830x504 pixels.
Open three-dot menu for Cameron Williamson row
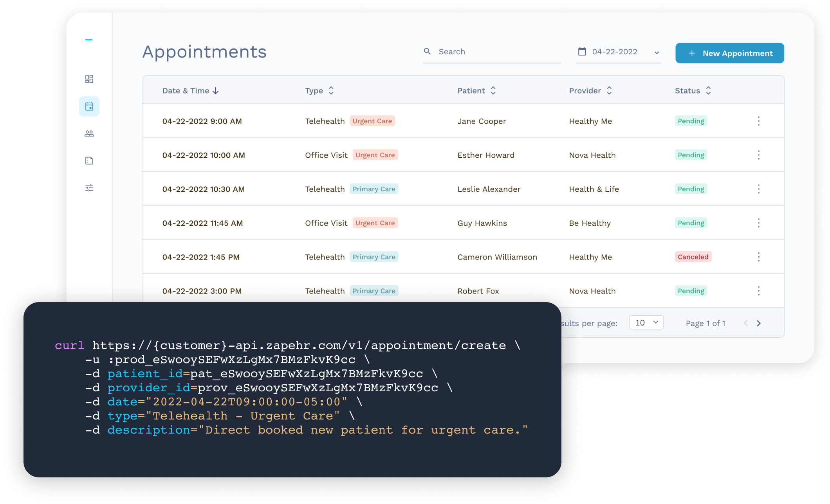point(758,257)
